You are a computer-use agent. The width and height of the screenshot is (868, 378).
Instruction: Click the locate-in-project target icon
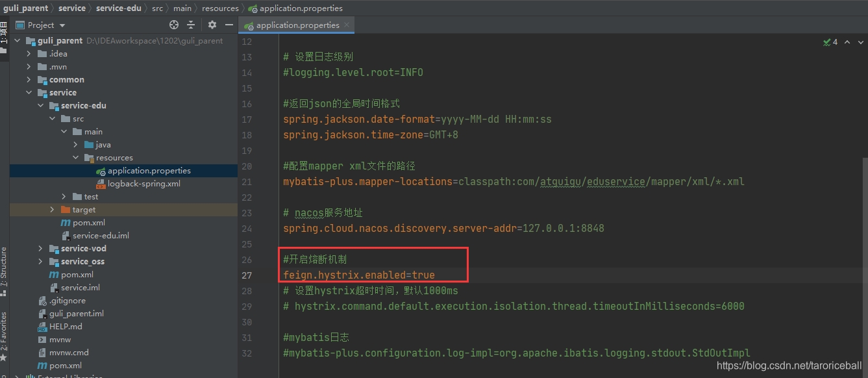pos(174,25)
